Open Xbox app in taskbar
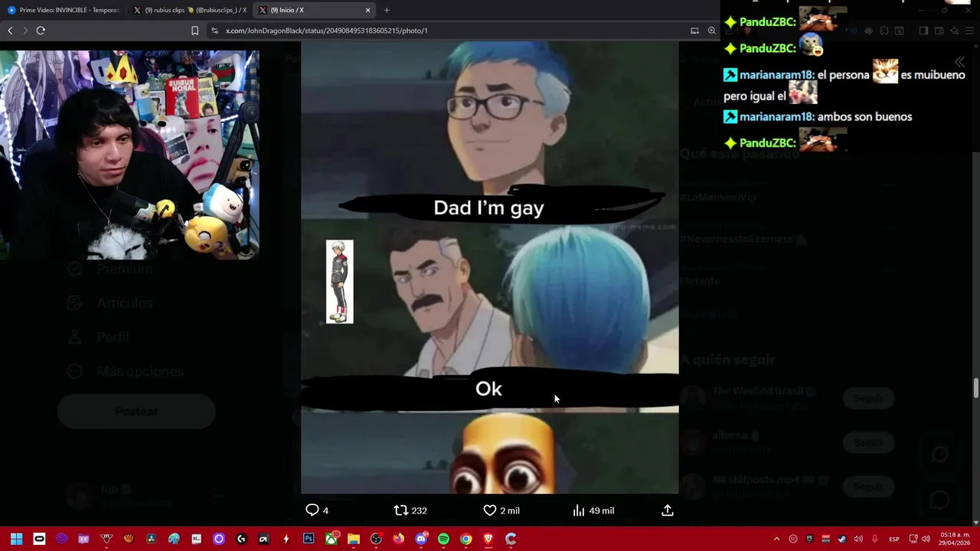This screenshot has height=551, width=980. tap(331, 539)
